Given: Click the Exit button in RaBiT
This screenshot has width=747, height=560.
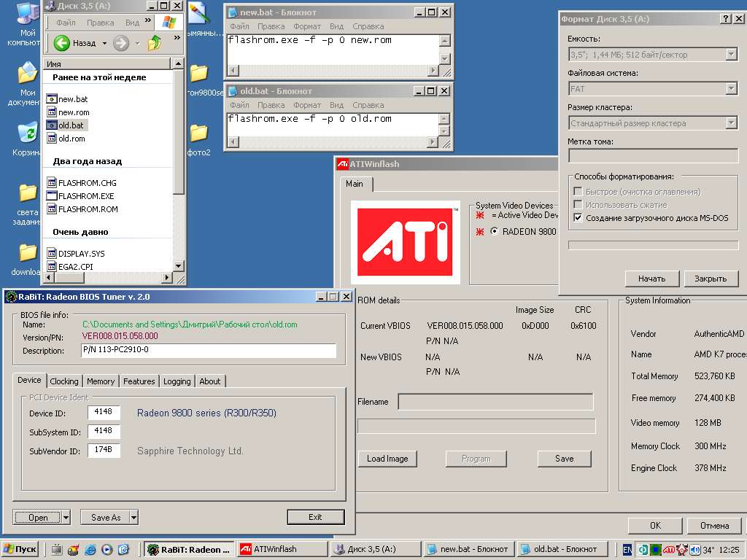Looking at the screenshot, I should point(315,517).
